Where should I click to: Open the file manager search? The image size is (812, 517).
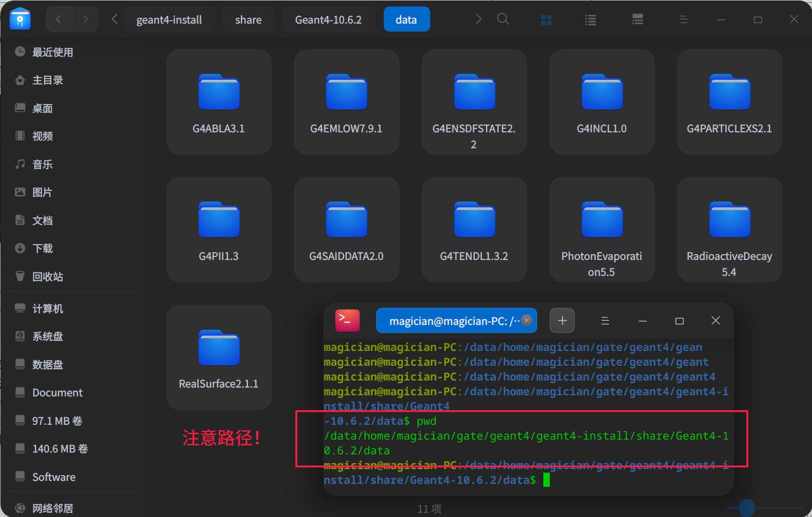click(503, 19)
